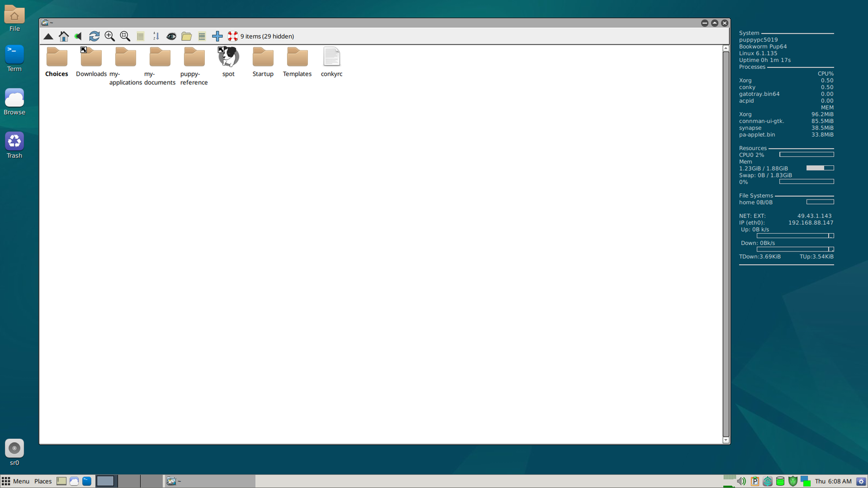Screen dimensions: 868x488
Task: Open the Trash desktop icon
Action: pyautogui.click(x=14, y=145)
